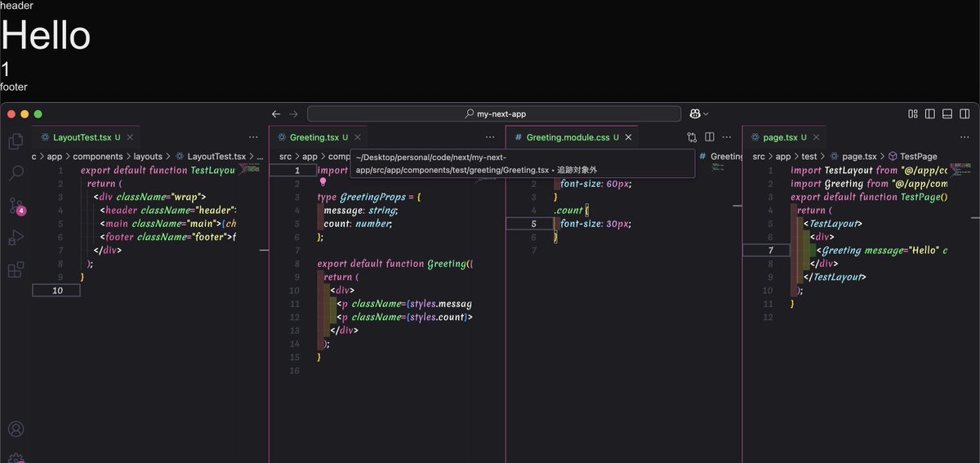Open the Extensions view
The height and width of the screenshot is (463, 980).
click(x=16, y=269)
